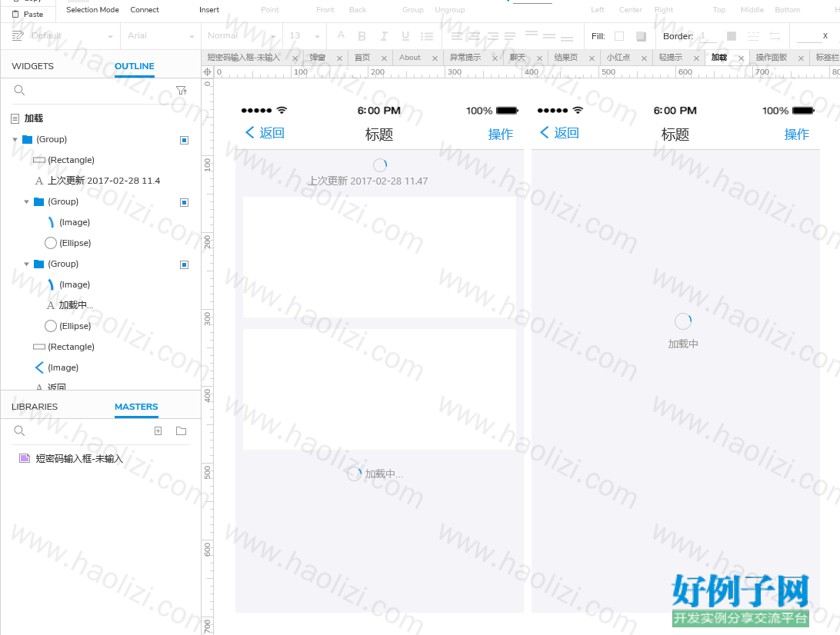840x635 pixels.
Task: Open the Outline sort and filter icon
Action: pyautogui.click(x=182, y=91)
